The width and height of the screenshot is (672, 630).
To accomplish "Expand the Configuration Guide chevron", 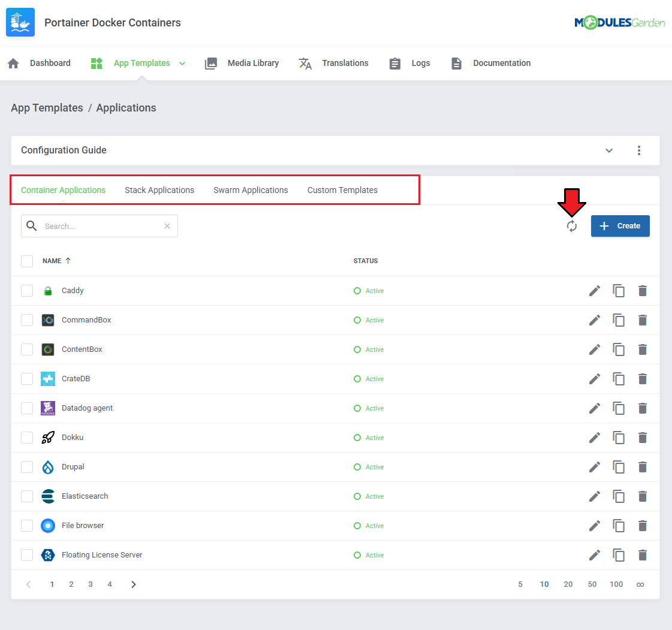I will click(x=608, y=150).
